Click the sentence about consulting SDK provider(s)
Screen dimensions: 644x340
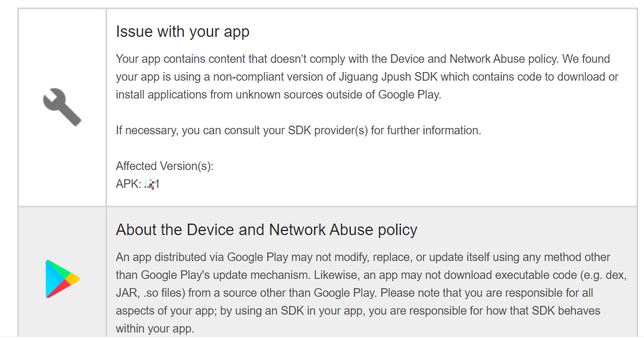(x=298, y=130)
